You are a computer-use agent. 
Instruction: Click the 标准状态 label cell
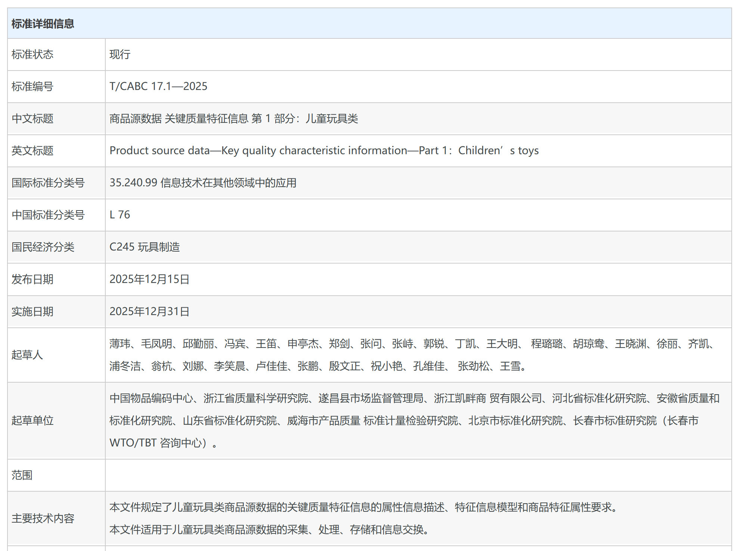(x=32, y=55)
